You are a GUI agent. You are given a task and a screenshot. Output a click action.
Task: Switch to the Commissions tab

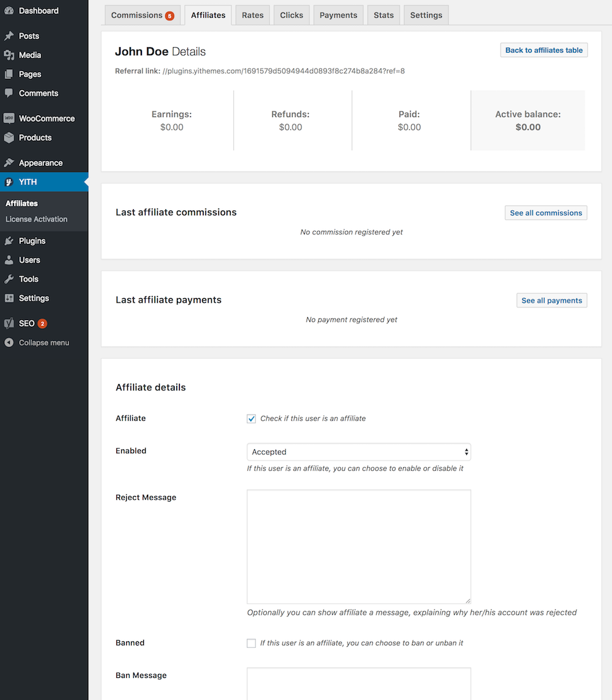143,15
